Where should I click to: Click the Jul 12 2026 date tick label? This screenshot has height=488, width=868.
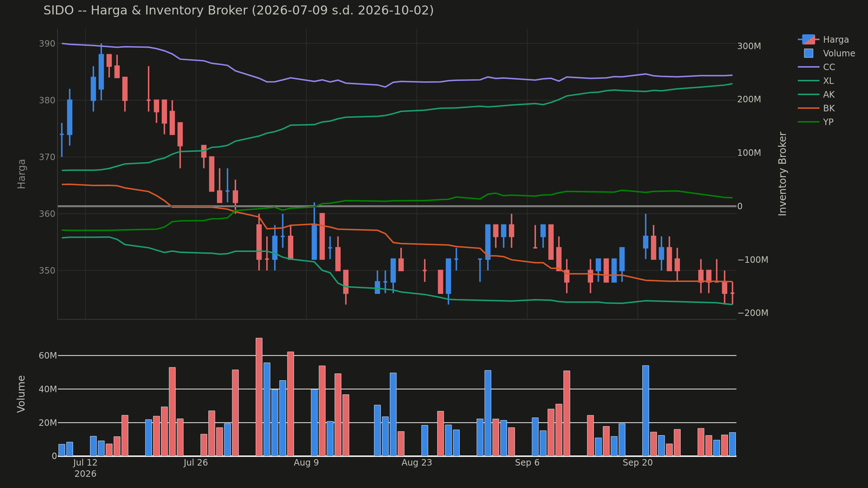85,468
